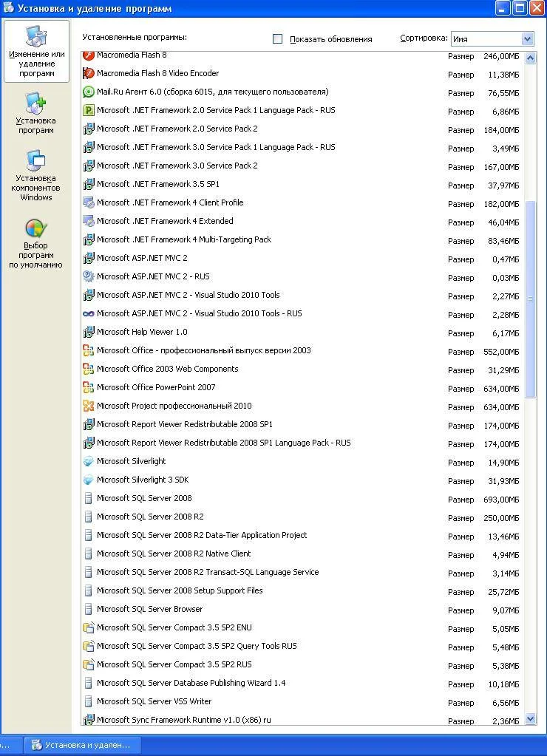Click the "Установка и удален..." taskbar button

tap(82, 745)
